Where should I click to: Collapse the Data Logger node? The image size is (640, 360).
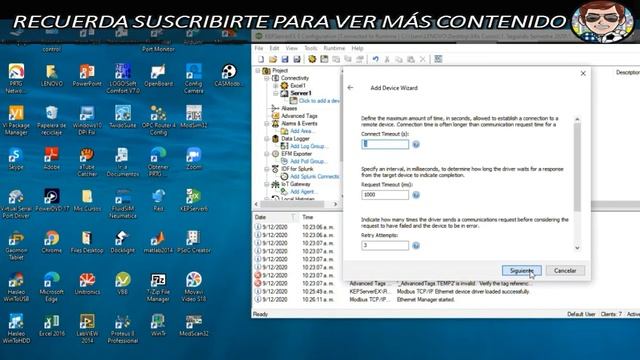(x=267, y=139)
